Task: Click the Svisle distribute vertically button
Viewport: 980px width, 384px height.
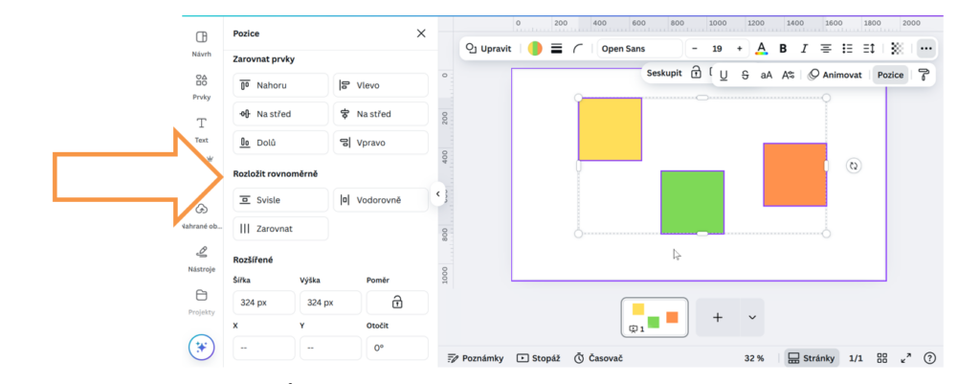Action: coord(280,200)
